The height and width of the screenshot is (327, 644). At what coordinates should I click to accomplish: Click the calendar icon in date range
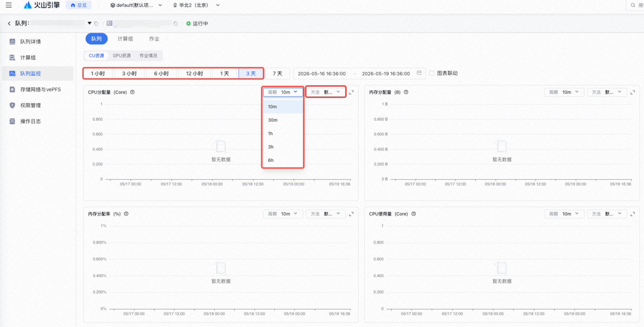[x=419, y=73]
